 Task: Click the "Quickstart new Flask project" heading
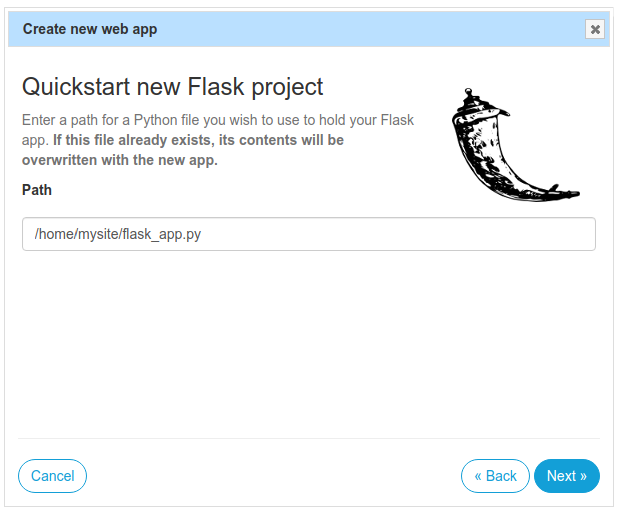tap(172, 86)
